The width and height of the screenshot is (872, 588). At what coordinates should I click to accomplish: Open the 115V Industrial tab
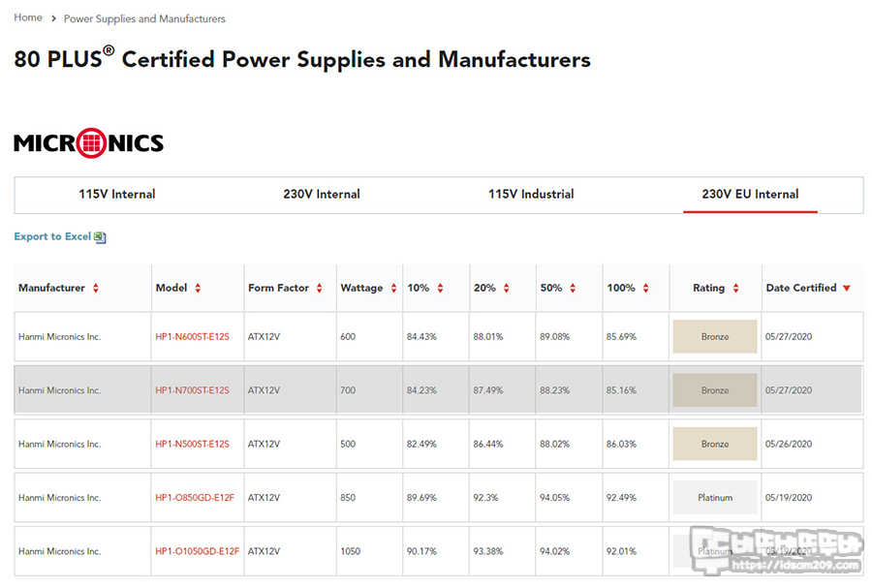(x=531, y=194)
